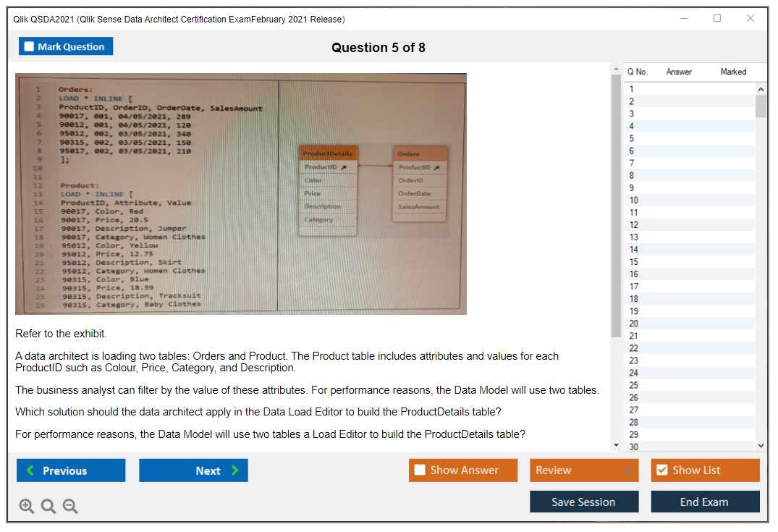Click the Save Session button
The width and height of the screenshot is (778, 532).
tap(583, 502)
